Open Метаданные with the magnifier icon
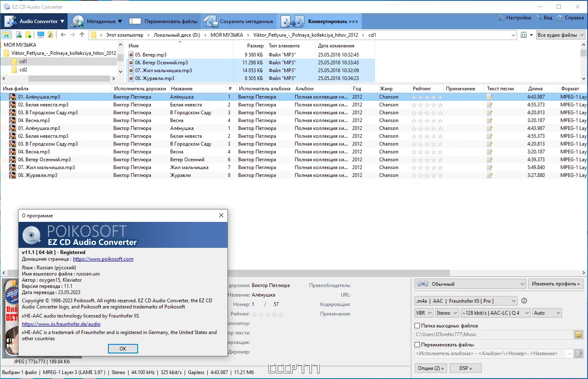Image resolution: width=588 pixels, height=379 pixels. [78, 21]
